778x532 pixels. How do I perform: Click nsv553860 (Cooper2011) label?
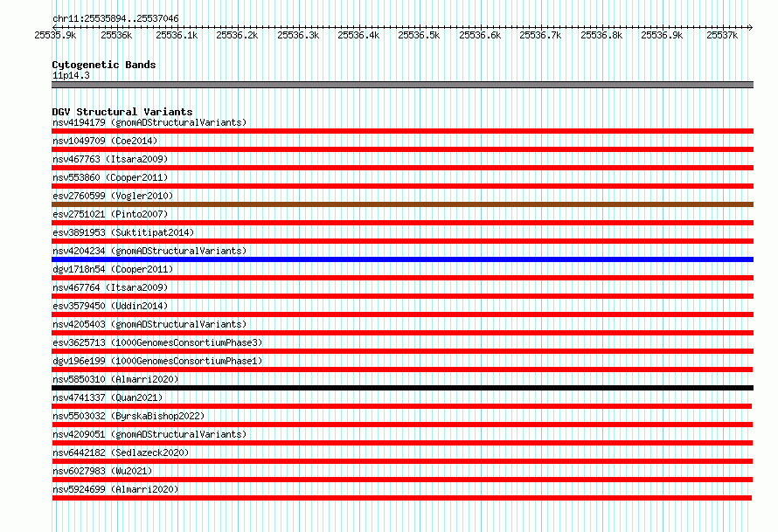pos(110,177)
